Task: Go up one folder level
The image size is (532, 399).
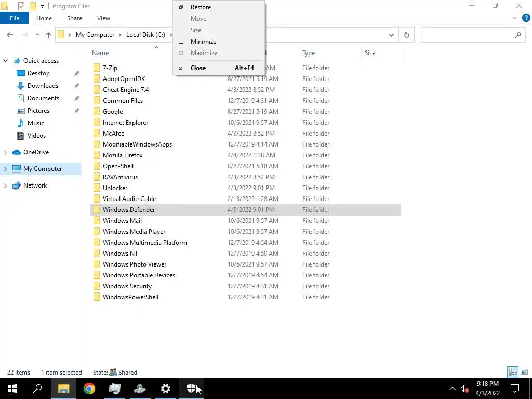Action: click(x=48, y=35)
